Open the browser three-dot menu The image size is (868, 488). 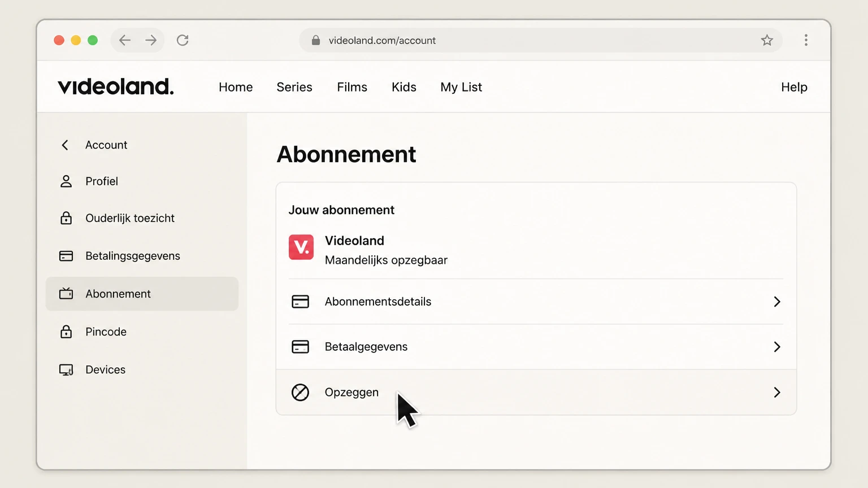tap(806, 40)
